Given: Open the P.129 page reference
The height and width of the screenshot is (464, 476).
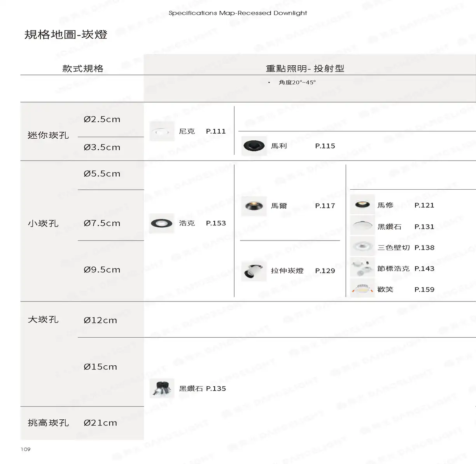Looking at the screenshot, I should click(x=325, y=271).
